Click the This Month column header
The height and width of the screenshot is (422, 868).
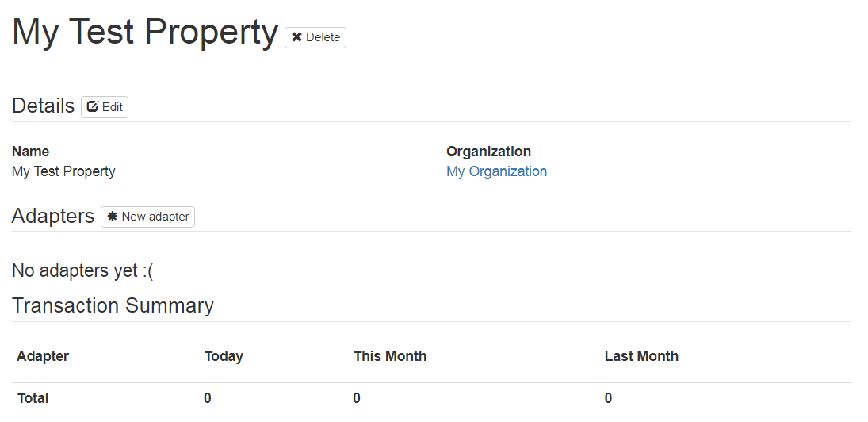pos(390,356)
